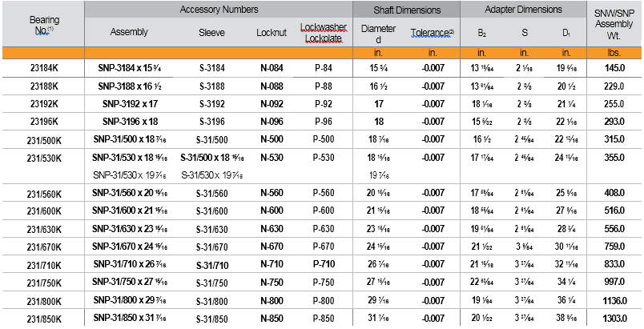Click the Bearing No. column header
Viewport: 644px width, 329px height.
(44, 24)
